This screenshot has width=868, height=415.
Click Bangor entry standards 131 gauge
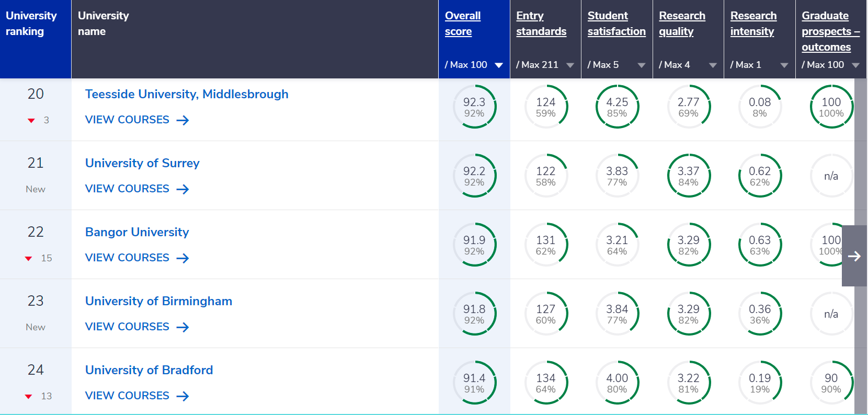point(545,245)
